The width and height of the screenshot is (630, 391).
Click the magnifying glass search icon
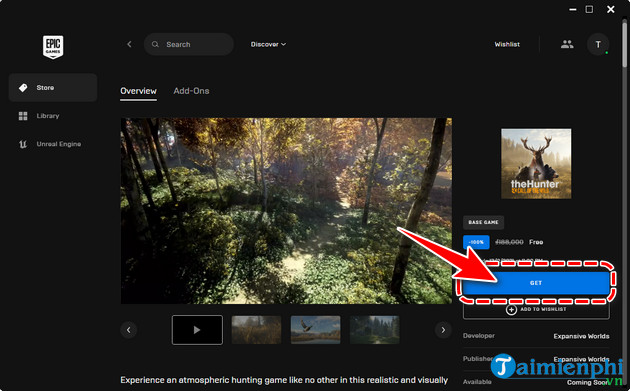coord(155,44)
